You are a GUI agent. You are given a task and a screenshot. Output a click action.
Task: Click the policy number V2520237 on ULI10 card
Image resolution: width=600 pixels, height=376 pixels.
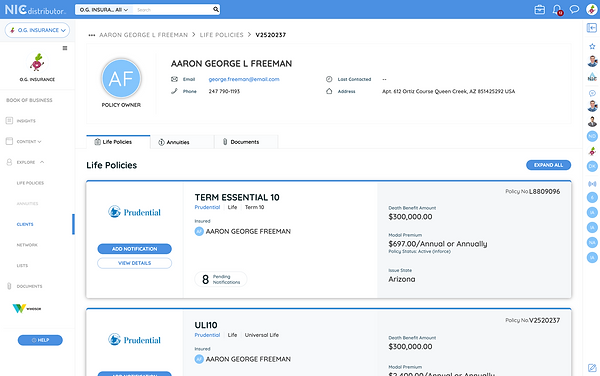click(x=545, y=321)
